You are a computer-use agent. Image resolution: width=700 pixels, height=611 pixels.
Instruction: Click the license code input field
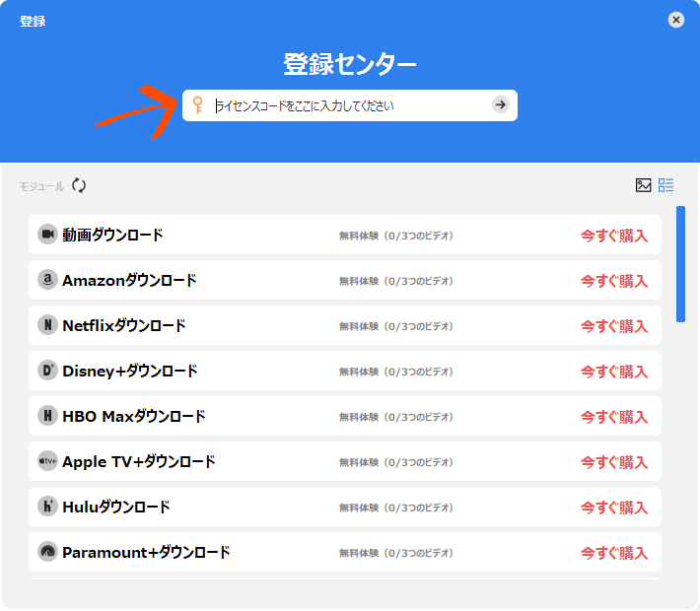point(350,105)
